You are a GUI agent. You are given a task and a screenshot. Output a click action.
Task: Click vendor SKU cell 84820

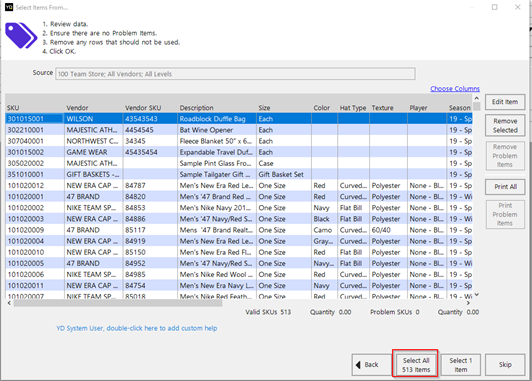coord(150,197)
